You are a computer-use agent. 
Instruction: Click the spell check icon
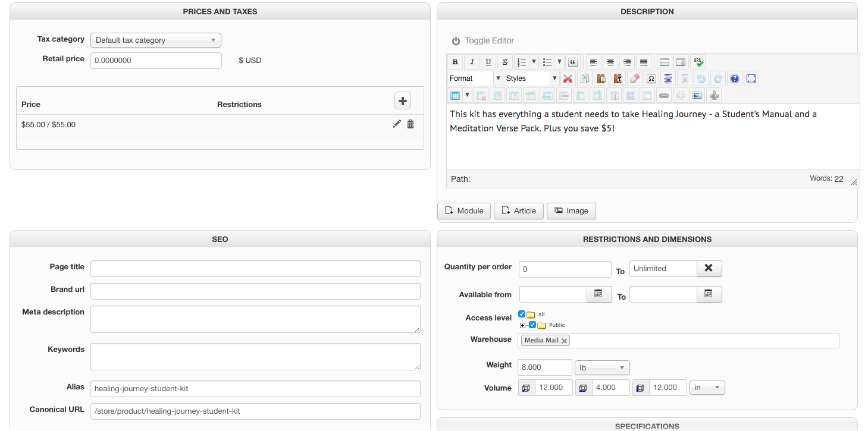(698, 62)
